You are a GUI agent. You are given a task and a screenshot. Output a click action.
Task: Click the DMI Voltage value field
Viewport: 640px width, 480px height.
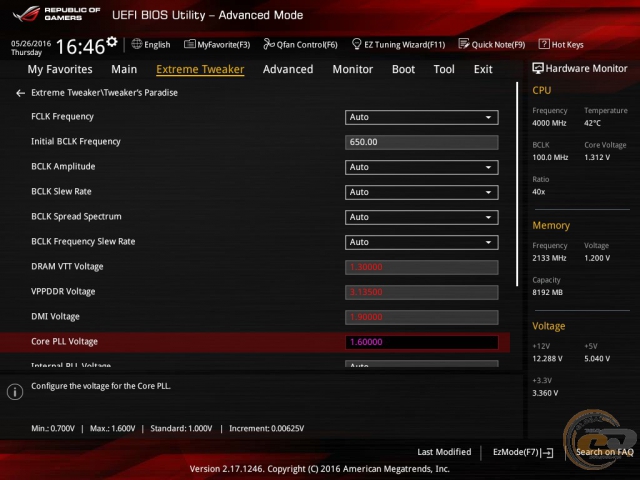421,317
